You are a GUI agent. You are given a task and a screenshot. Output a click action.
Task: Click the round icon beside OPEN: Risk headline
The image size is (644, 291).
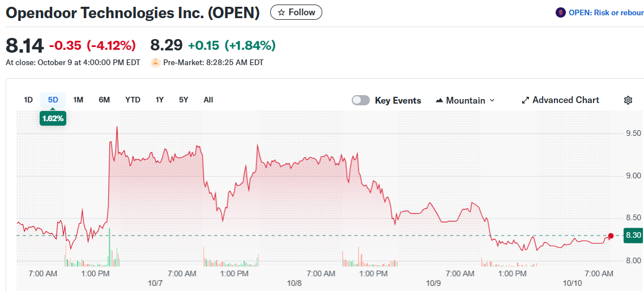(561, 12)
